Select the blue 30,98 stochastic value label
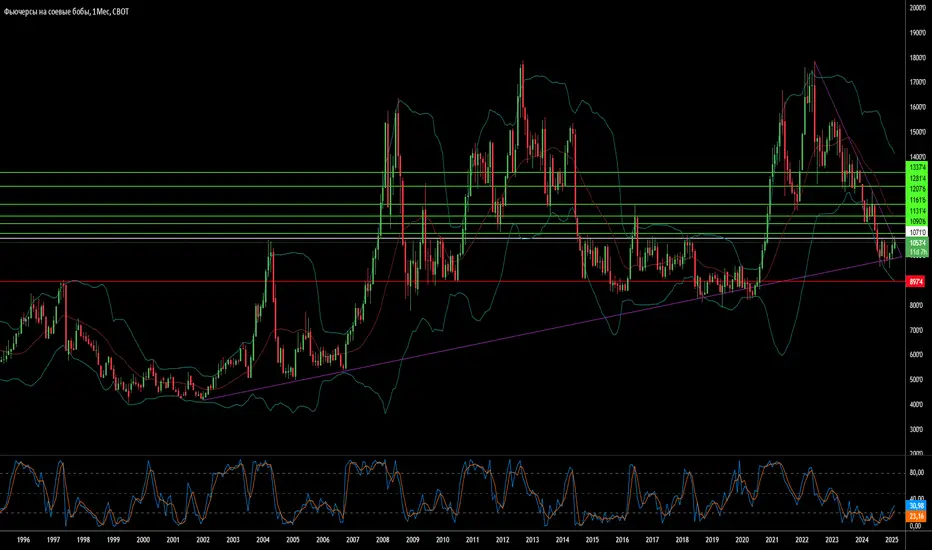 coord(916,506)
